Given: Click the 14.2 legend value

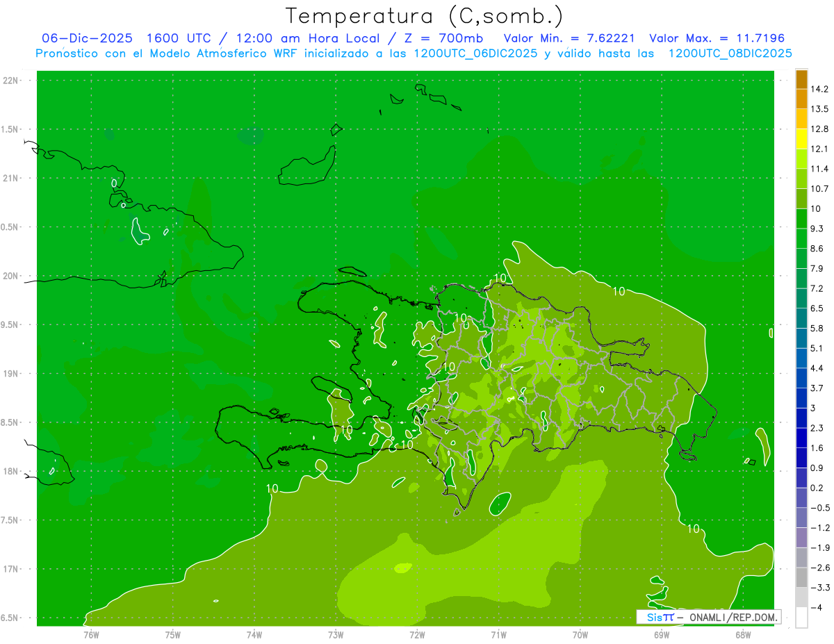Looking at the screenshot, I should point(820,90).
